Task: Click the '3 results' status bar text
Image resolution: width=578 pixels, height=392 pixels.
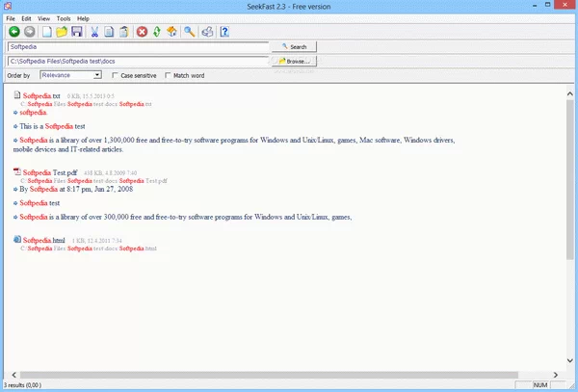Action: click(x=22, y=385)
